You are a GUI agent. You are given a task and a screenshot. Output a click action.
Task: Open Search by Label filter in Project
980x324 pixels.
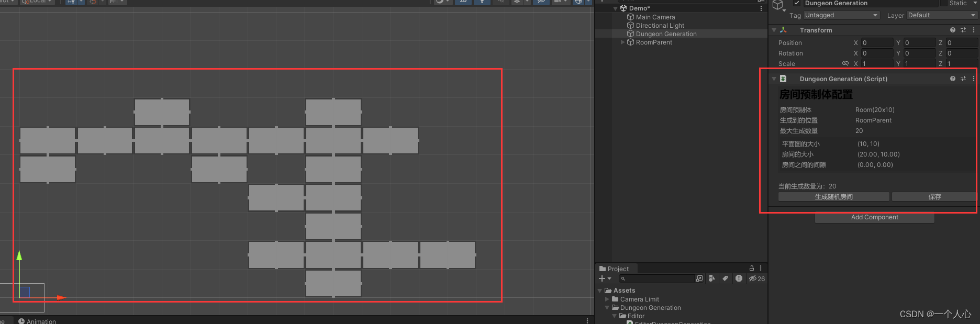pyautogui.click(x=725, y=278)
